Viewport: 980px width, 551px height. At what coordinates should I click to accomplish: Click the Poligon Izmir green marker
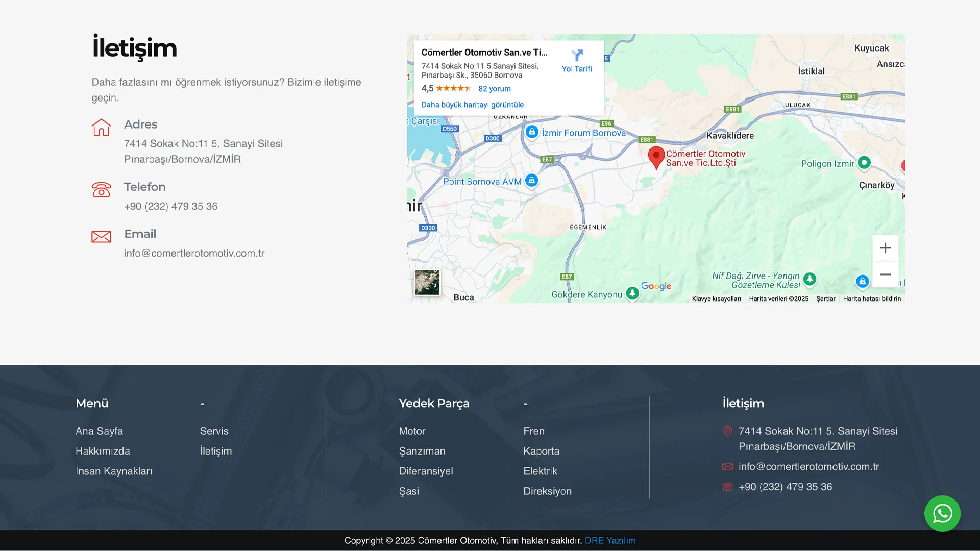pos(864,163)
